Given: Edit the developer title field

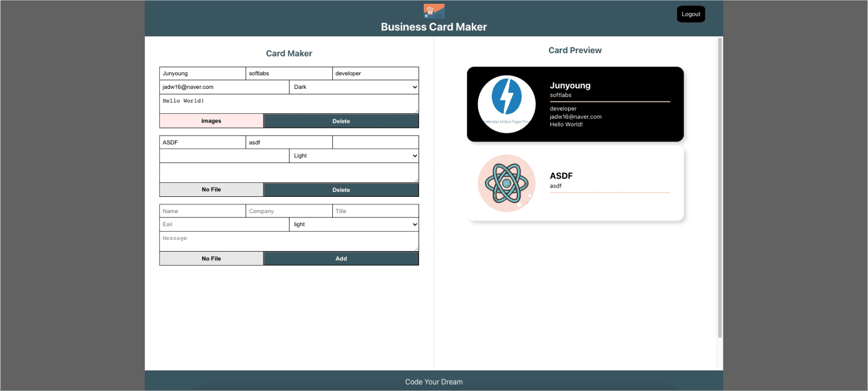Looking at the screenshot, I should point(376,74).
